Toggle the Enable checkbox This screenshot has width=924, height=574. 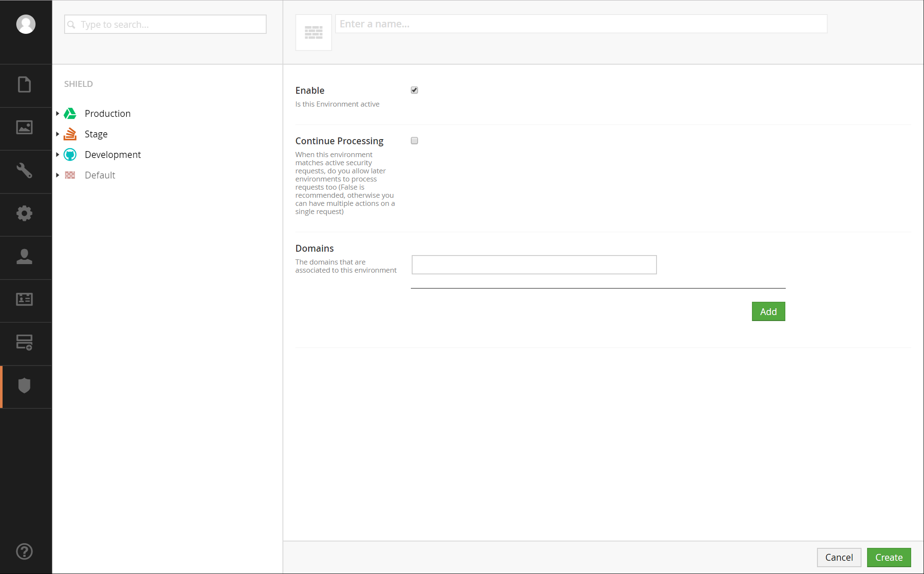[414, 90]
